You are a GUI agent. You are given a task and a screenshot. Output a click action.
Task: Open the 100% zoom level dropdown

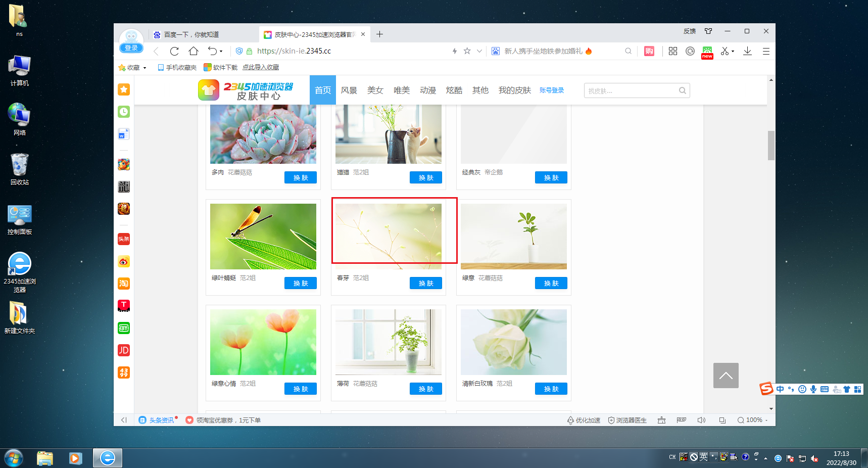click(752, 420)
